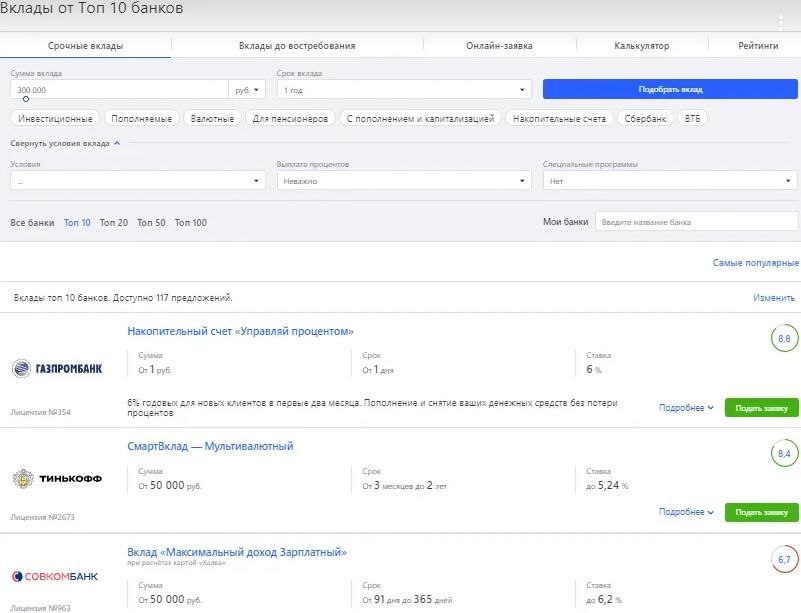Toggle the Пополняемые filter chip
The image size is (801, 613).
(143, 118)
